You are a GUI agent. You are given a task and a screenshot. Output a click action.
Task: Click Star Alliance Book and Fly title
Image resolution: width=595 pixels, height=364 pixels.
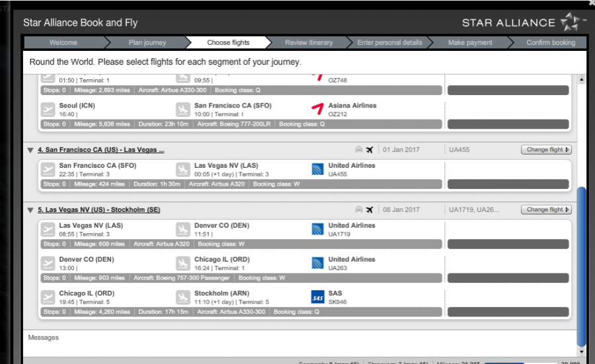tap(81, 22)
